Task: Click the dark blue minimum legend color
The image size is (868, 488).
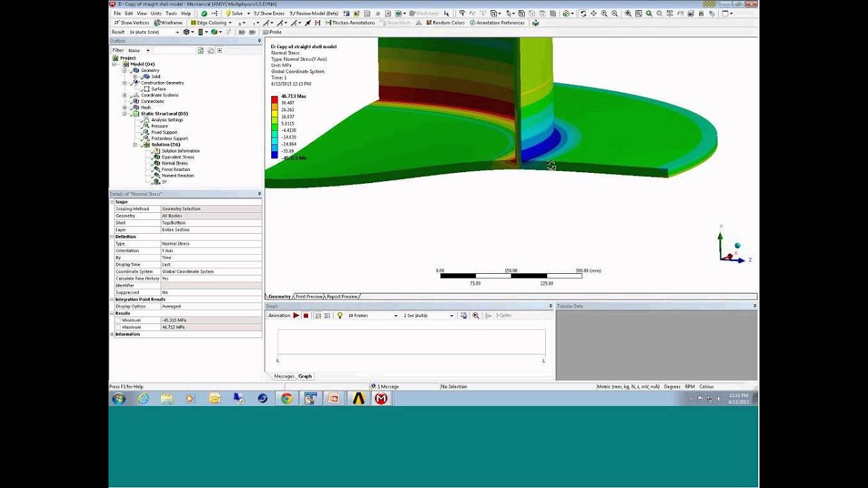Action: pos(275,155)
